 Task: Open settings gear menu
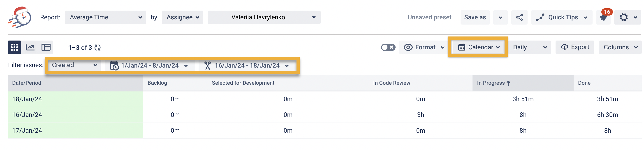coord(623,17)
